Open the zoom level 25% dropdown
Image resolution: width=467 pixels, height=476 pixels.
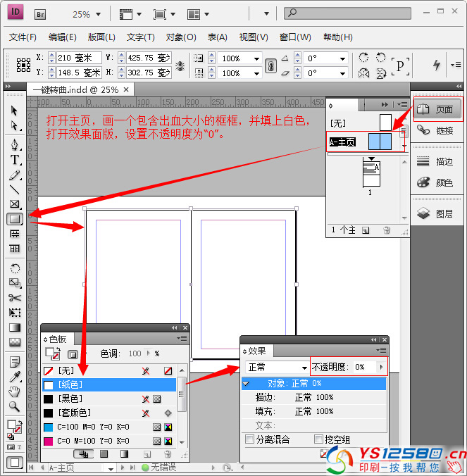click(88, 14)
